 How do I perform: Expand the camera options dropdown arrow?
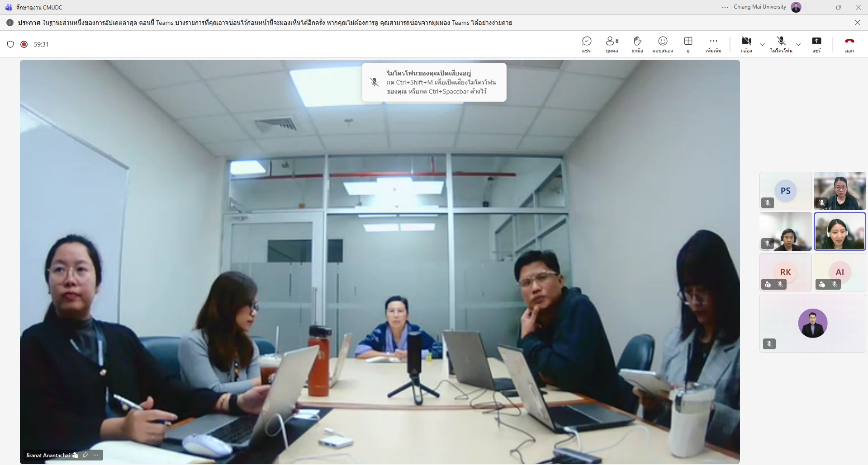click(x=763, y=44)
